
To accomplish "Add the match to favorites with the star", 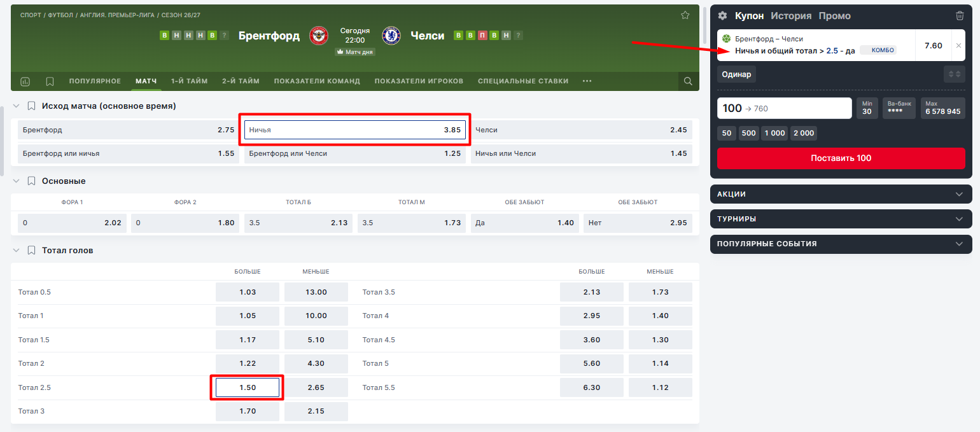I will point(685,15).
